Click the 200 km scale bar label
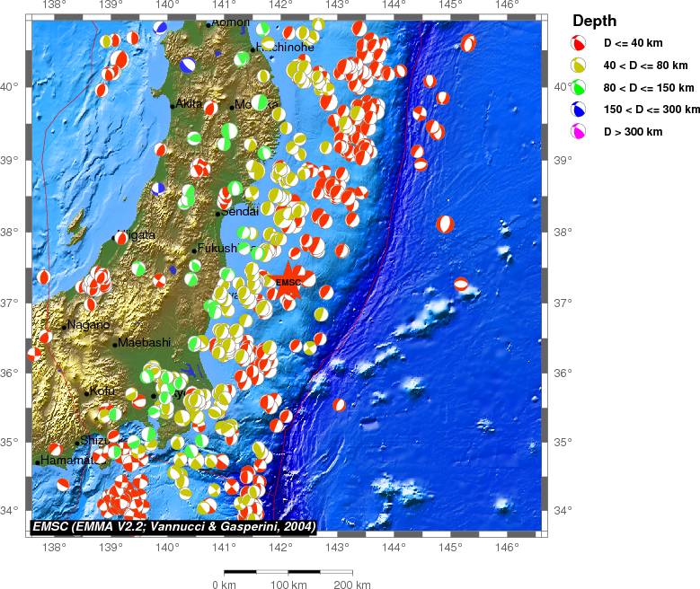 pos(352,584)
